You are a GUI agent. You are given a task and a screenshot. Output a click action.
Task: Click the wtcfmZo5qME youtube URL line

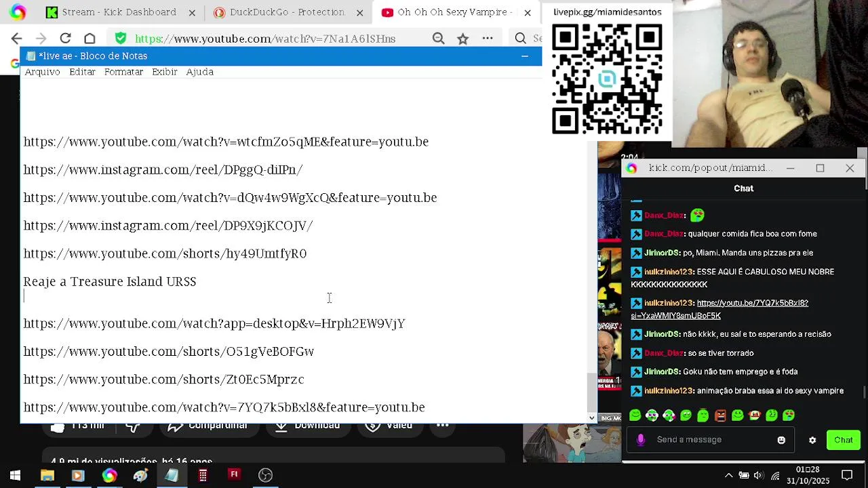[x=226, y=142]
